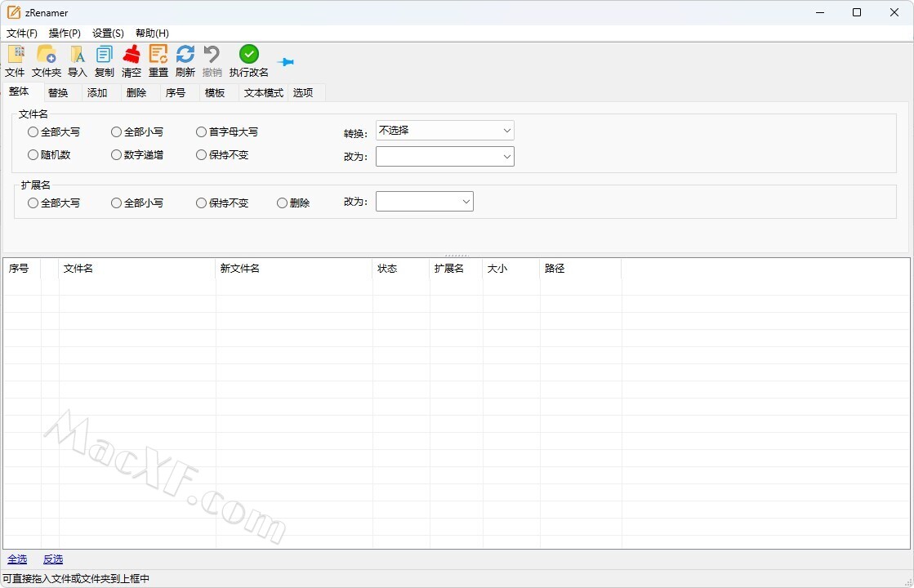Expand the 文件名 改为 dropdown
Image resolution: width=914 pixels, height=588 pixels.
pyautogui.click(x=444, y=156)
